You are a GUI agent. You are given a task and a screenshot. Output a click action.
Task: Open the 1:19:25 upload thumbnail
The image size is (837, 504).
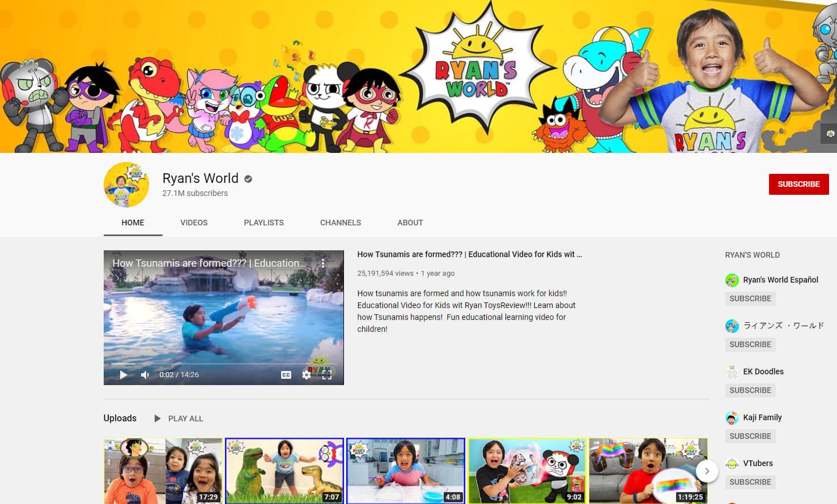tap(648, 471)
